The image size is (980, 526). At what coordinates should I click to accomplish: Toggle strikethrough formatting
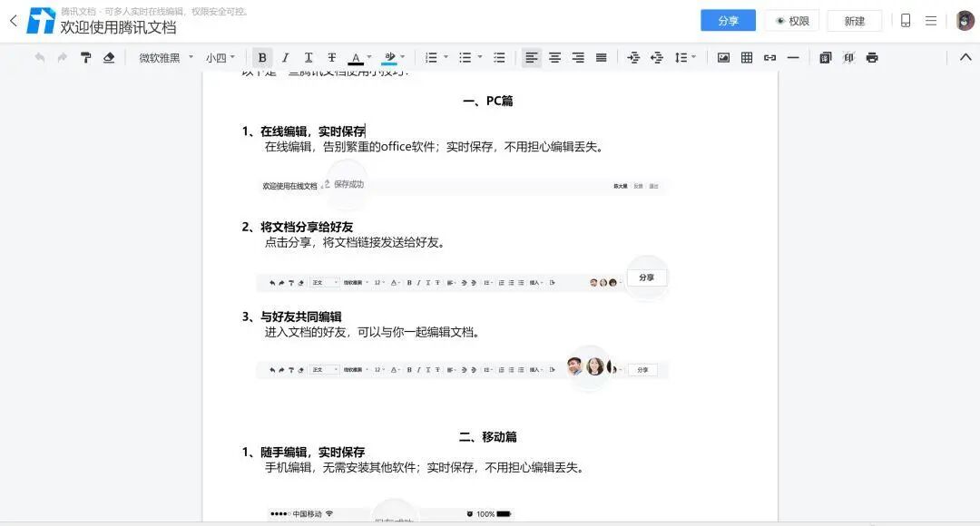pos(332,57)
